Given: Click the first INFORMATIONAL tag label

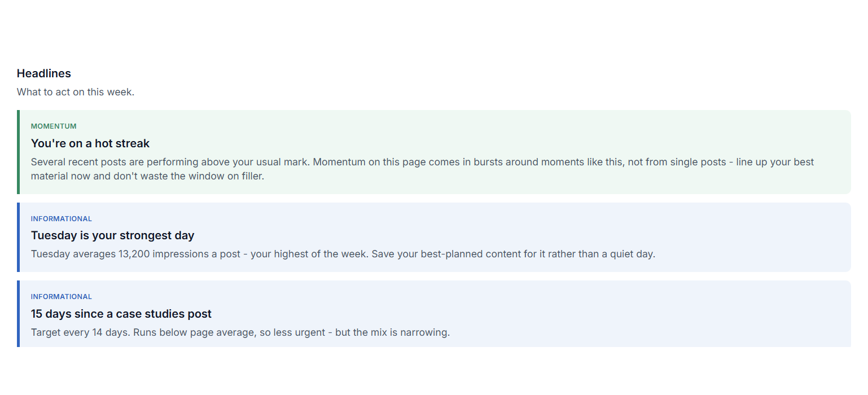Looking at the screenshot, I should point(62,219).
